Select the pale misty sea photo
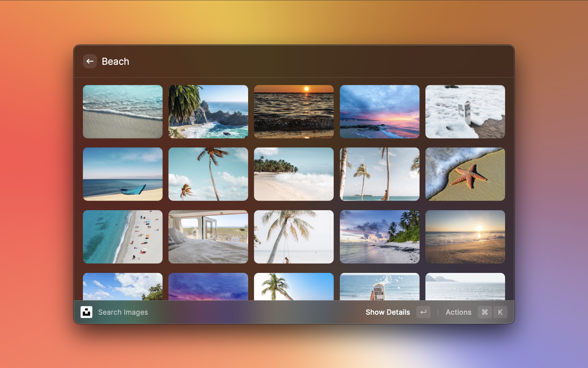588x368 pixels. tap(465, 286)
